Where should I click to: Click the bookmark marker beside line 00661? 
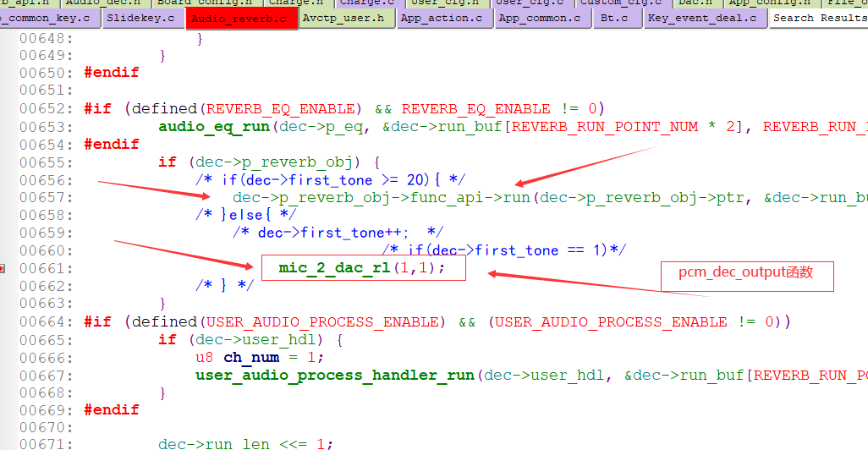[3, 268]
